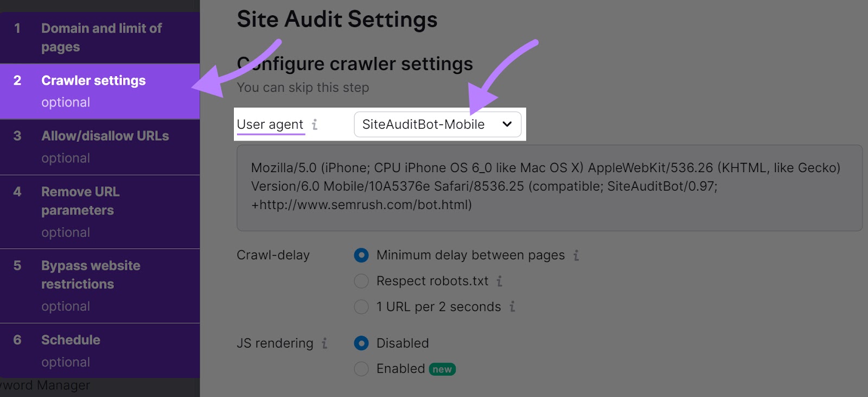
Task: Click the chevron on the user agent selector
Action: pyautogui.click(x=507, y=124)
